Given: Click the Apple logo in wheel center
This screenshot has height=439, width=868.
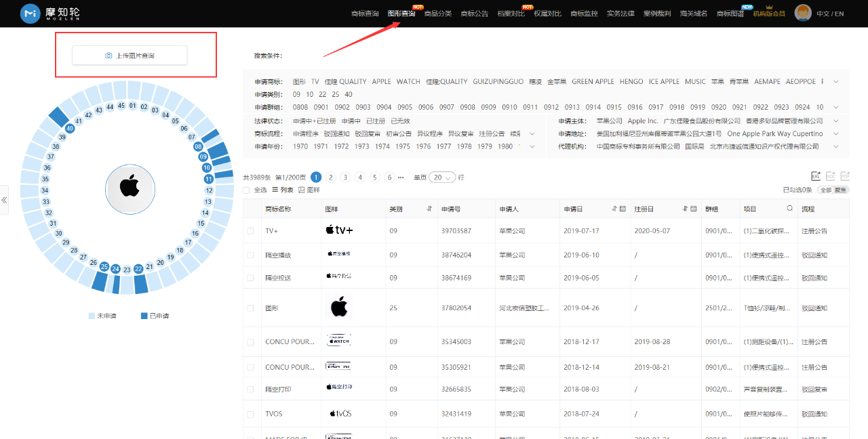Looking at the screenshot, I should tap(130, 189).
